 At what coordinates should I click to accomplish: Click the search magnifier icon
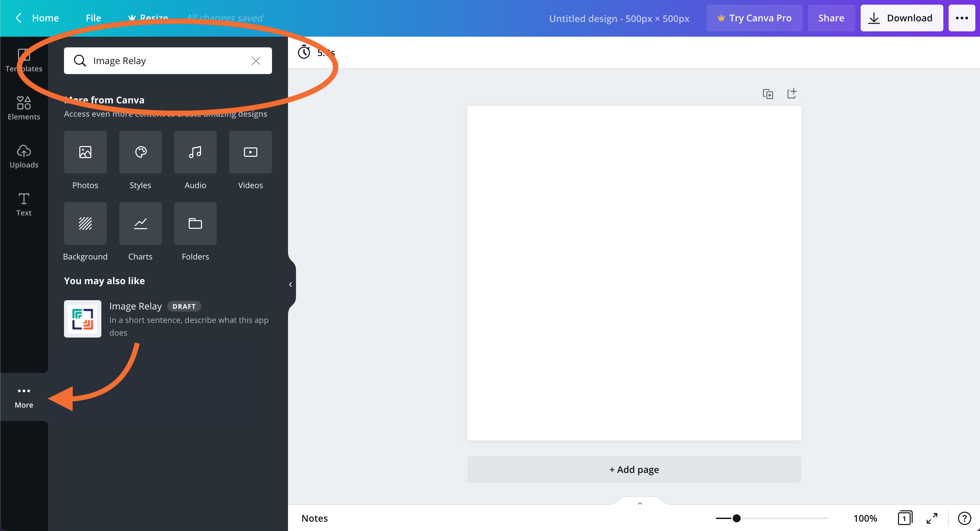coord(80,60)
